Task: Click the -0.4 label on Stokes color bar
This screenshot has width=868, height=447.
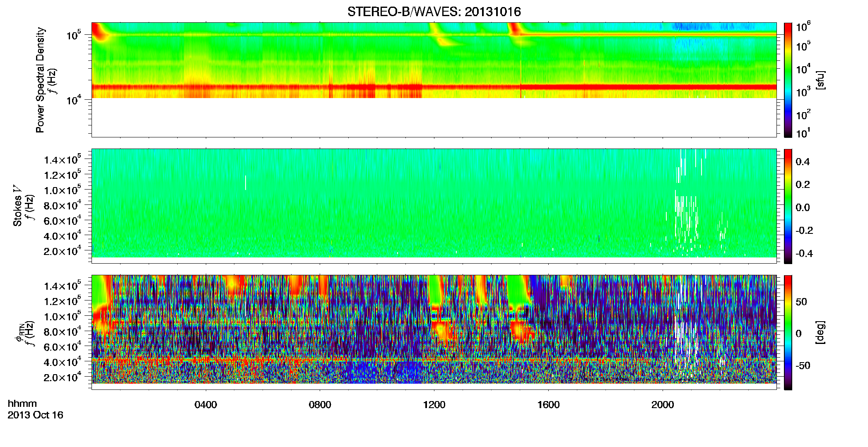Action: click(804, 253)
